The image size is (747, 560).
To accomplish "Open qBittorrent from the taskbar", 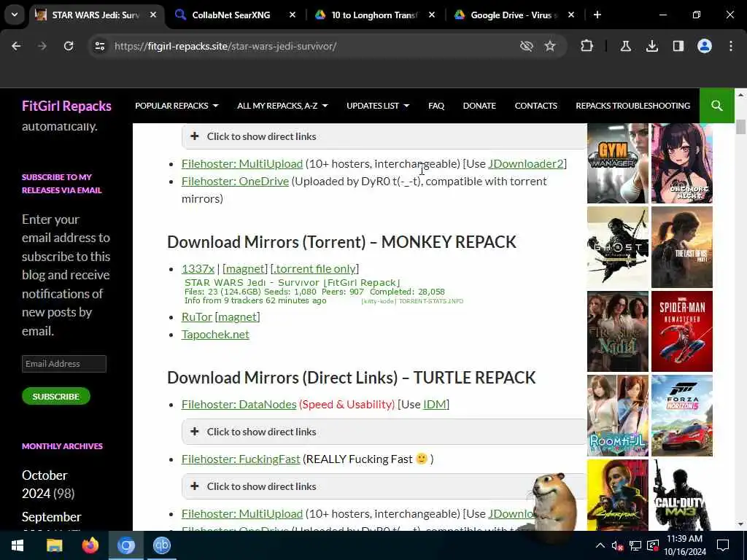I will (x=161, y=545).
